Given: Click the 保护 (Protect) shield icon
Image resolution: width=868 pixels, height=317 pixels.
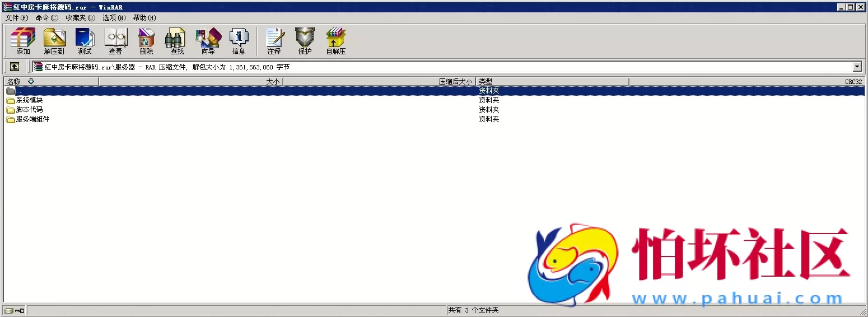Looking at the screenshot, I should pos(305,41).
